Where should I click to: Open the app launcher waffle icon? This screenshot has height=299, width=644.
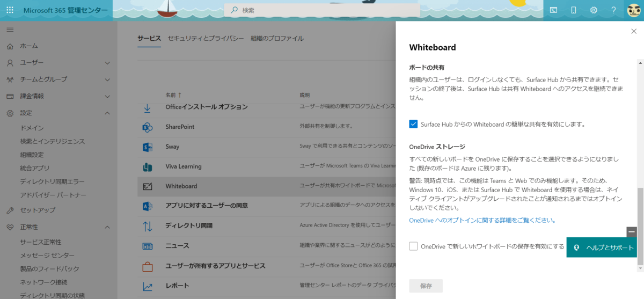10,10
